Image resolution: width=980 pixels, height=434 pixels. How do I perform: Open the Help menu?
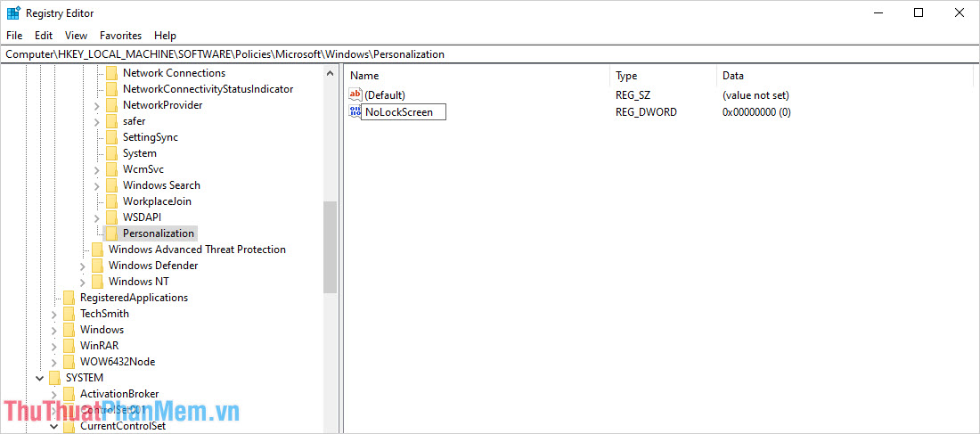click(x=165, y=36)
